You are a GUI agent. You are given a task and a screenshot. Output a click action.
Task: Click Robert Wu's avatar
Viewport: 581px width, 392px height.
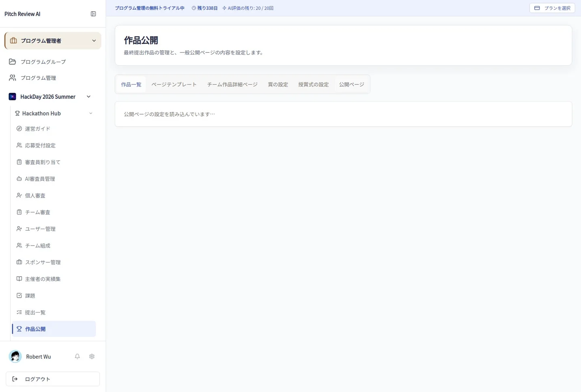pyautogui.click(x=15, y=357)
